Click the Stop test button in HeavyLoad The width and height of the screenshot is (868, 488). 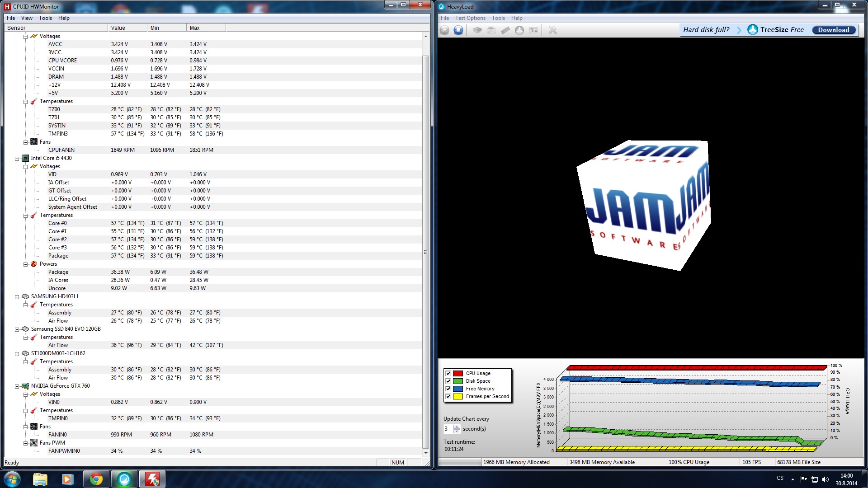458,30
